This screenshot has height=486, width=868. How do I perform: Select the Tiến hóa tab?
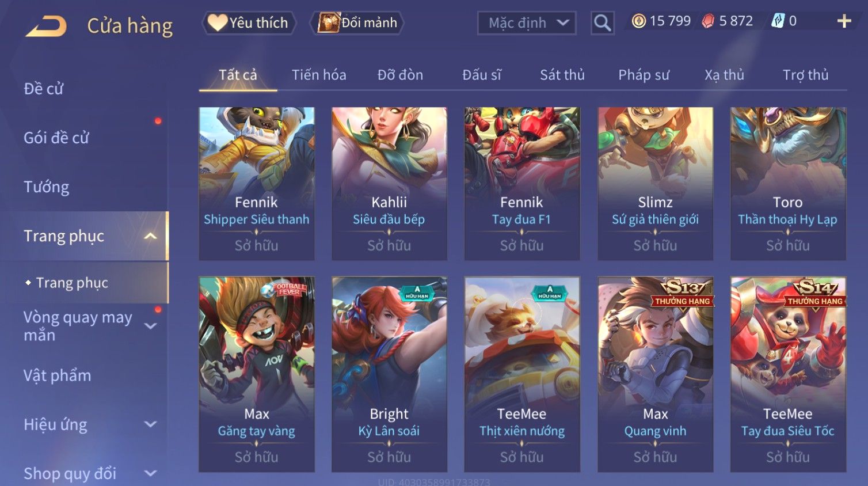pos(319,75)
